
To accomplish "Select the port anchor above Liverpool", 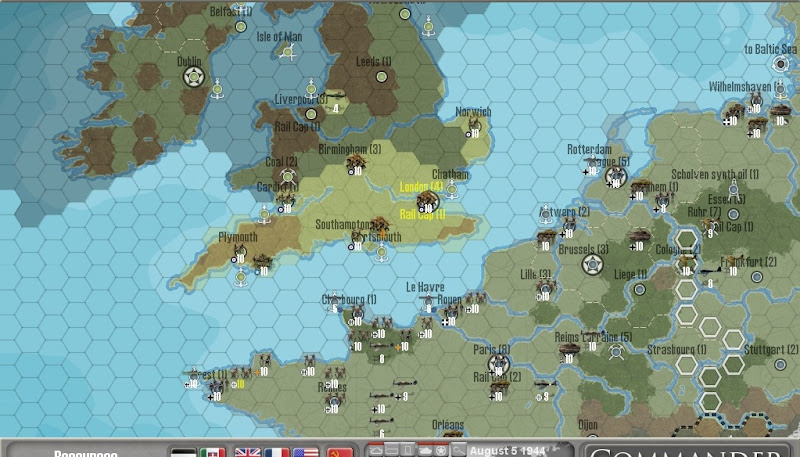I will [311, 88].
